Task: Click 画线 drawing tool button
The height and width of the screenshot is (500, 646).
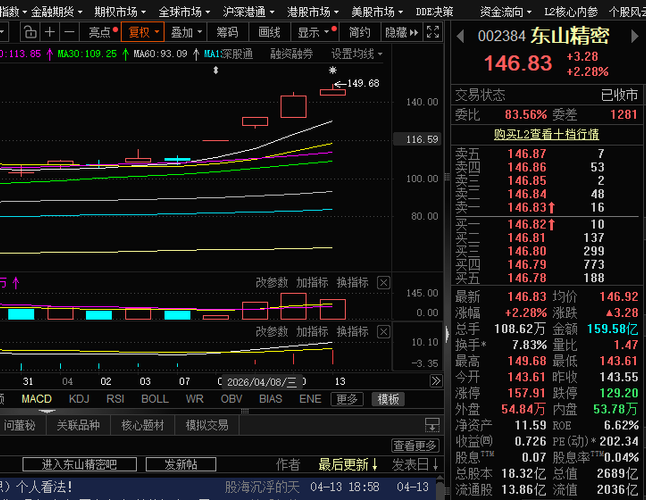Action: [x=269, y=32]
